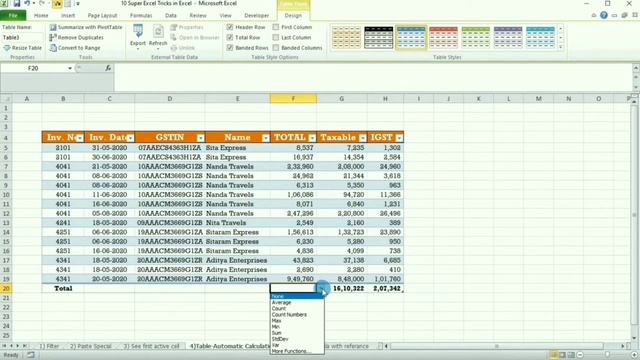The width and height of the screenshot is (640, 360).
Task: Click the first sheet navigation arrow
Action: click(4, 346)
